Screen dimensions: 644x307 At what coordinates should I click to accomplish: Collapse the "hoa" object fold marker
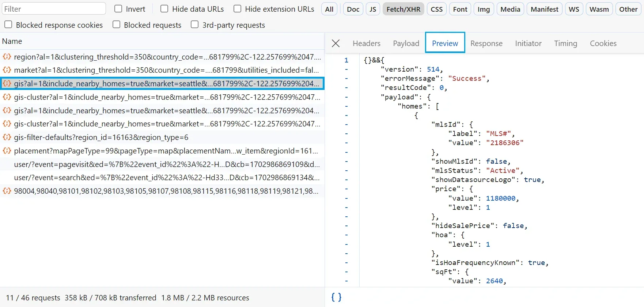346,235
